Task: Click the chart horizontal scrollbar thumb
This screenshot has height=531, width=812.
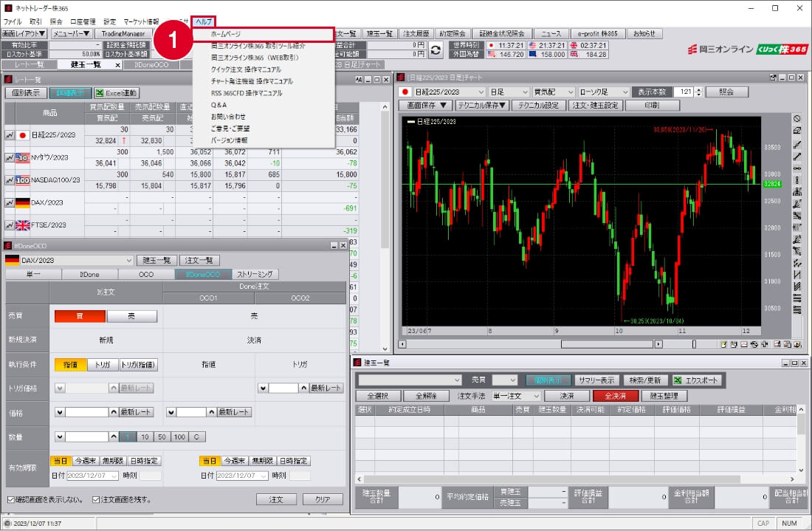Action: point(608,344)
